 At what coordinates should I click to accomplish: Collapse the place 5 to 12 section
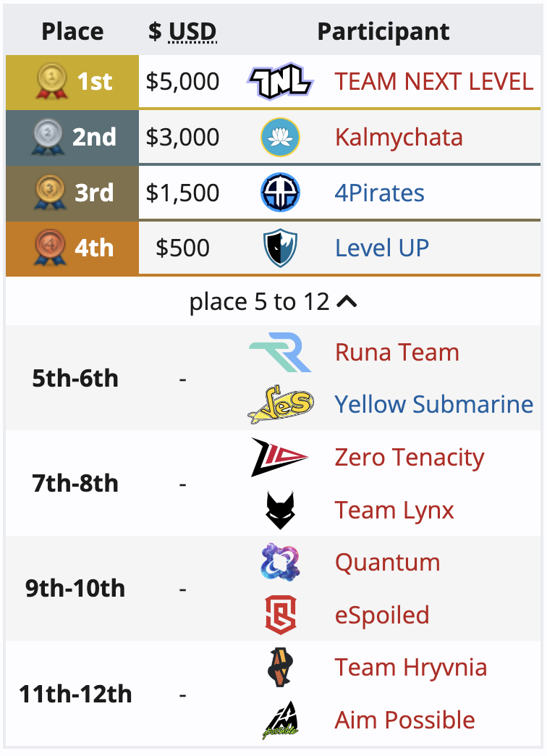pos(273,302)
